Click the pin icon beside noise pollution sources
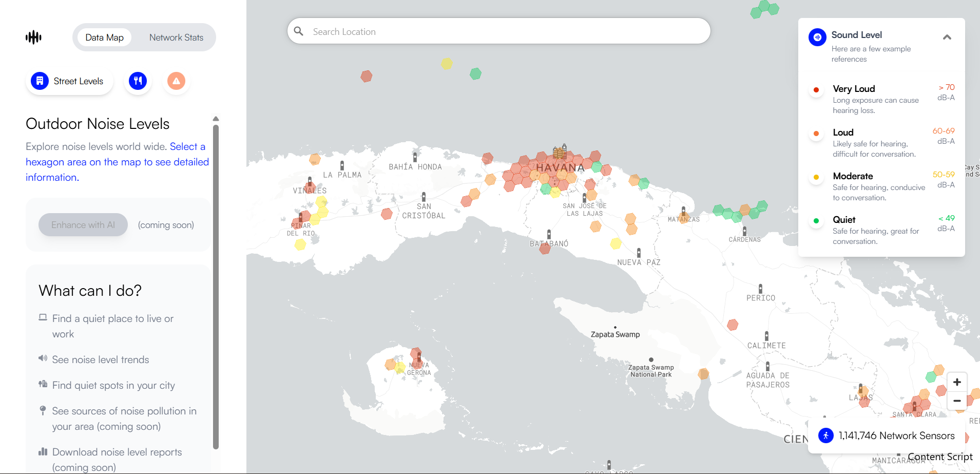 (43, 410)
